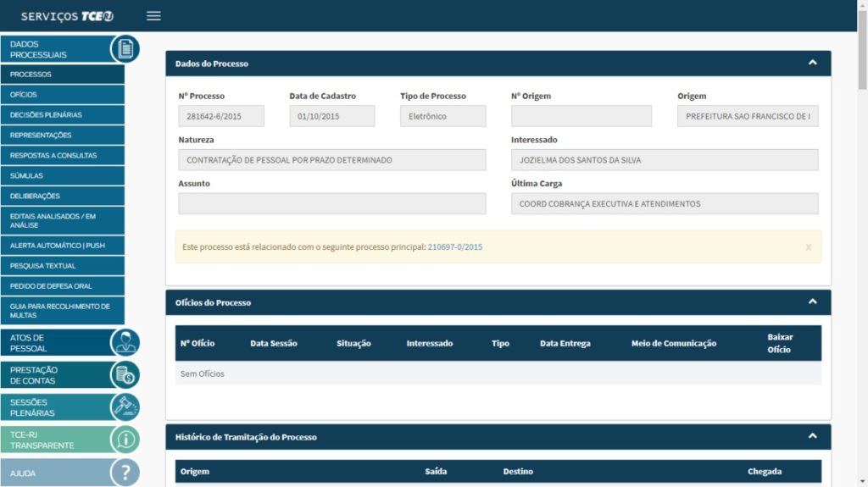This screenshot has height=487, width=868.
Task: Click the page vertical scrollbar thumb
Action: click(x=862, y=50)
